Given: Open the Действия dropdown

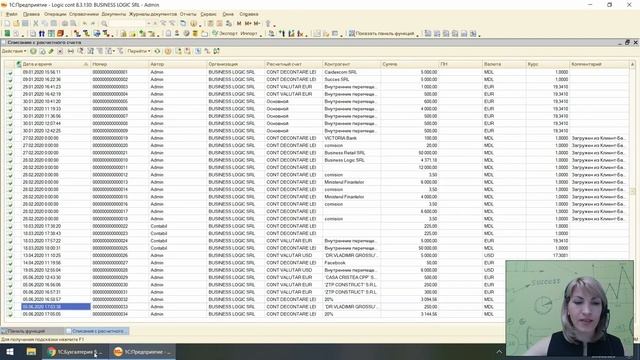Looking at the screenshot, I should tap(14, 51).
